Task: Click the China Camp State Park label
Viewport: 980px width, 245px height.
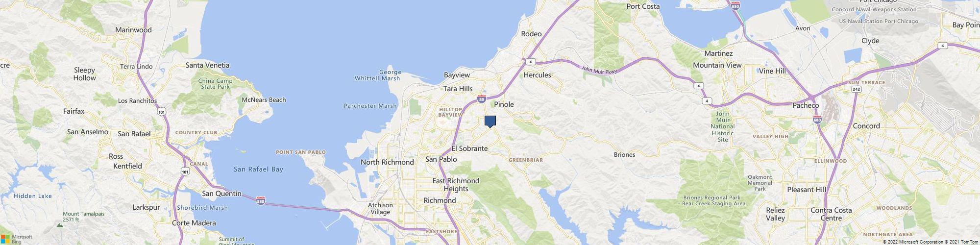Action: click(x=216, y=84)
